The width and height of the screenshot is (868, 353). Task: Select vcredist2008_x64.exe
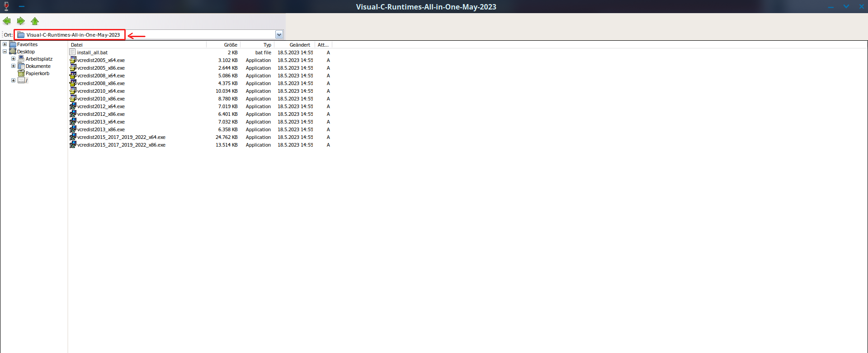101,76
